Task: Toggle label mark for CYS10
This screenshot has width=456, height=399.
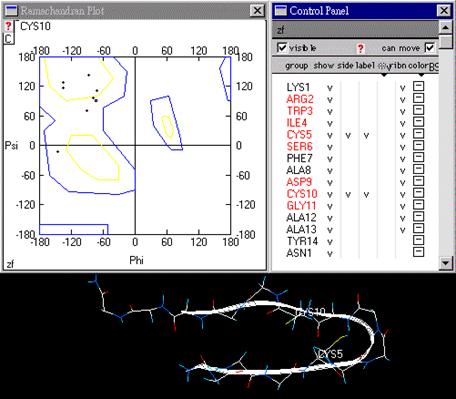Action: click(x=366, y=195)
